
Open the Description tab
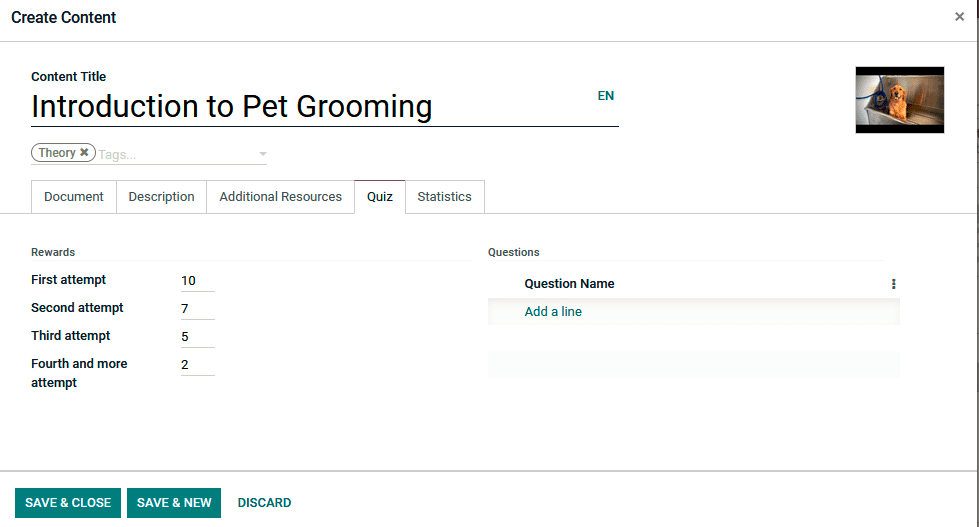pyautogui.click(x=161, y=197)
